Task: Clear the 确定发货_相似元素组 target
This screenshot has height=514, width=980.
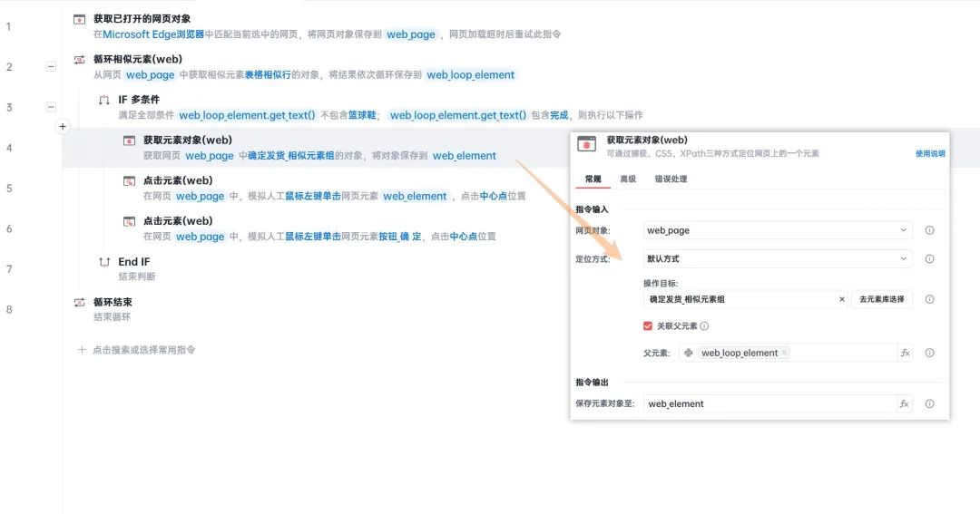Action: pyautogui.click(x=842, y=299)
